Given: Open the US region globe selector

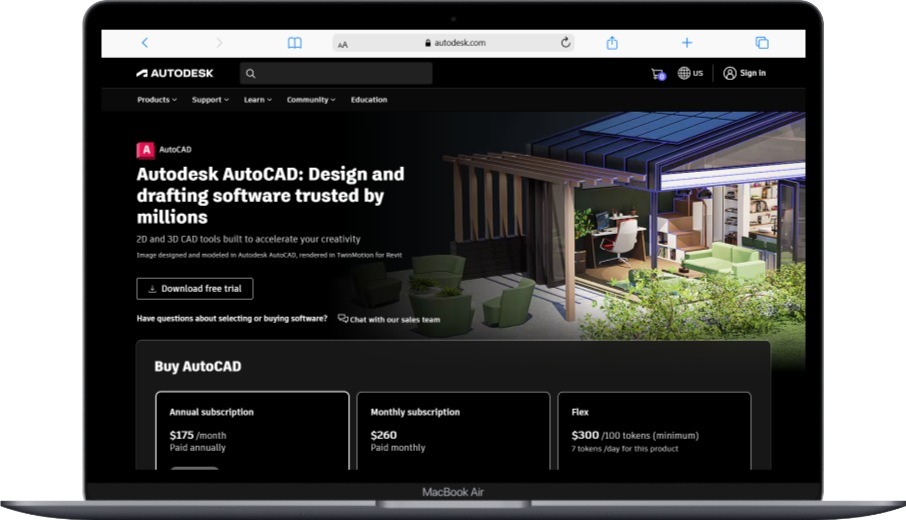Looking at the screenshot, I should 690,73.
